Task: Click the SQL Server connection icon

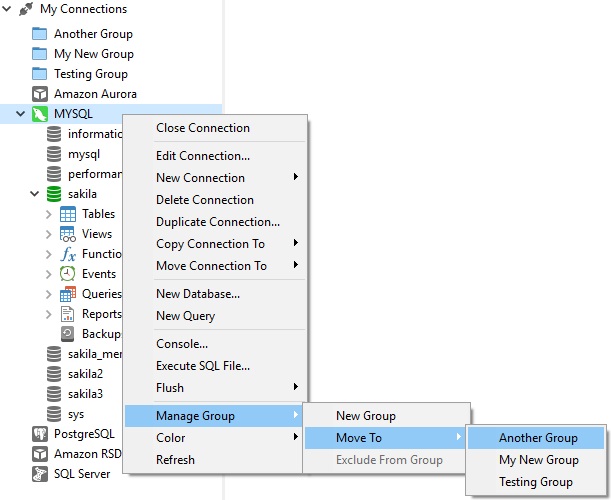Action: (x=40, y=474)
